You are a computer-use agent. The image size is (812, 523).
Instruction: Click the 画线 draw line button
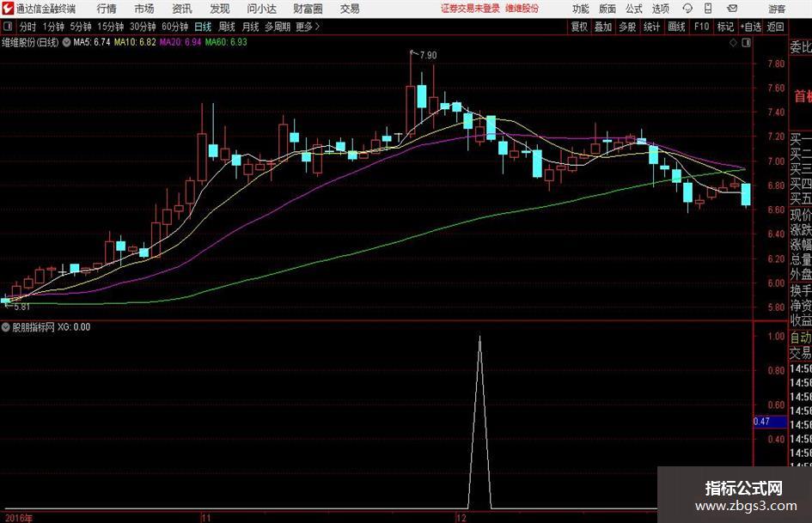coord(676,27)
